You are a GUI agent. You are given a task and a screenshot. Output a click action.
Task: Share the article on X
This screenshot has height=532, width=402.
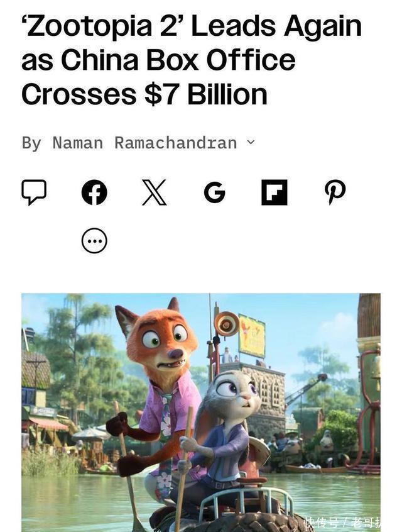pyautogui.click(x=155, y=192)
